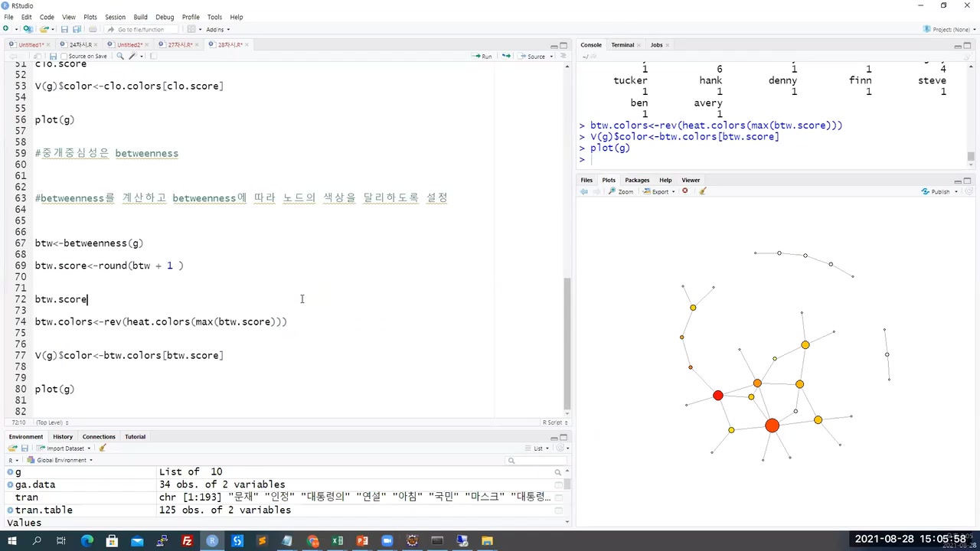Expand the Global Environment dropdown
980x551 pixels.
(61, 461)
